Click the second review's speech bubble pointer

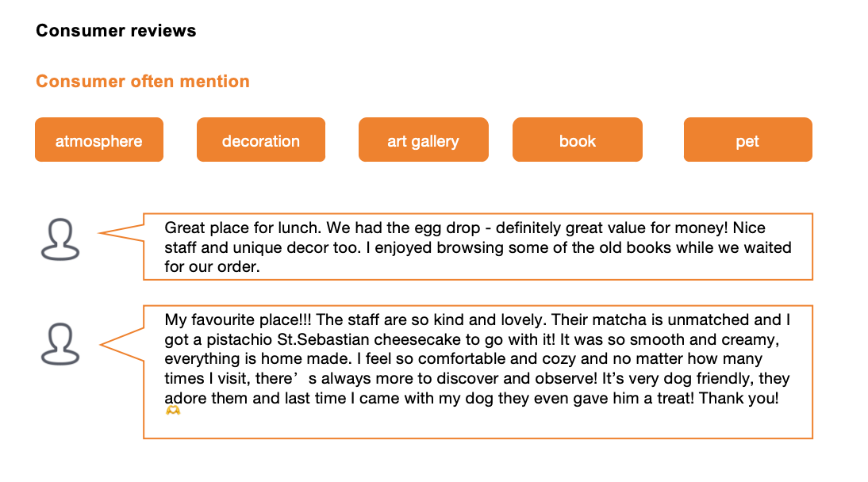(x=121, y=344)
